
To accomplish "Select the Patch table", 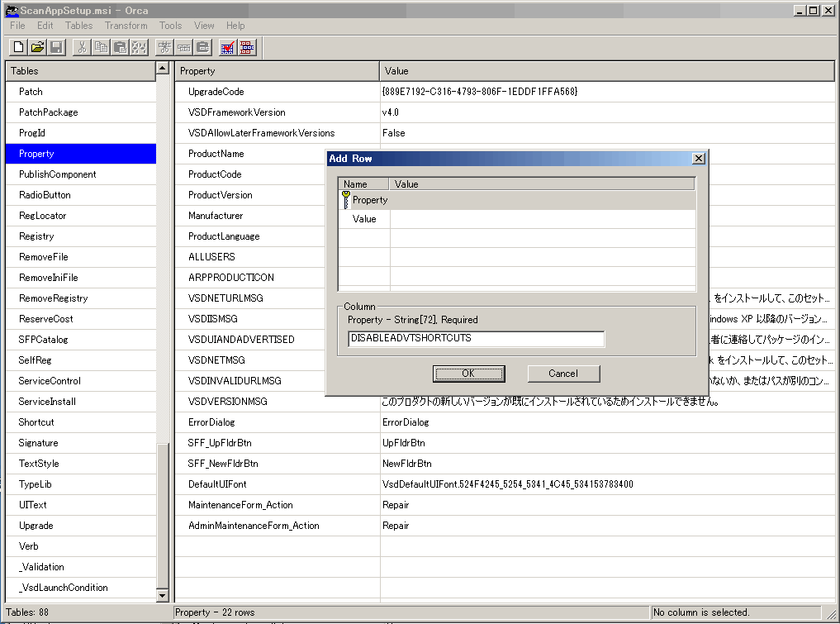I will pos(80,92).
